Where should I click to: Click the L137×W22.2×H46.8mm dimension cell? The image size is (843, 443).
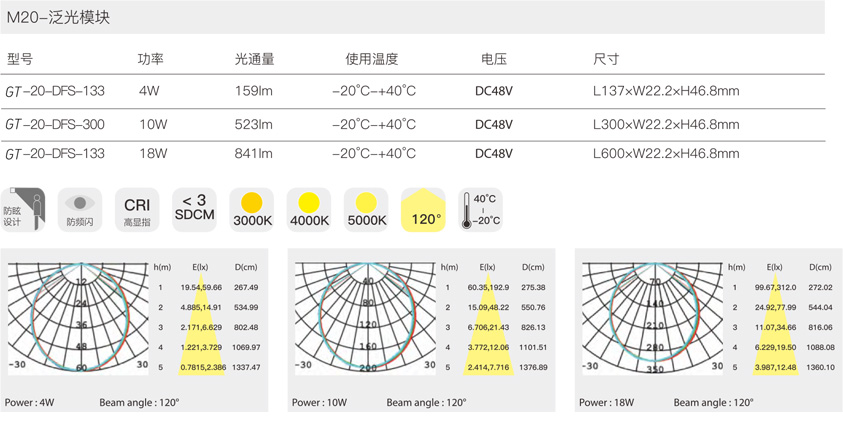tap(665, 92)
